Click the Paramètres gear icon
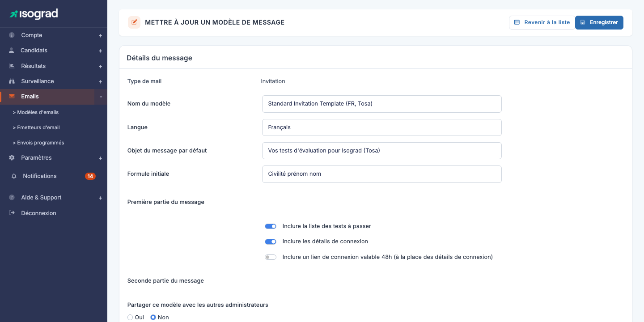Viewport: 644px width, 322px height. [x=12, y=158]
